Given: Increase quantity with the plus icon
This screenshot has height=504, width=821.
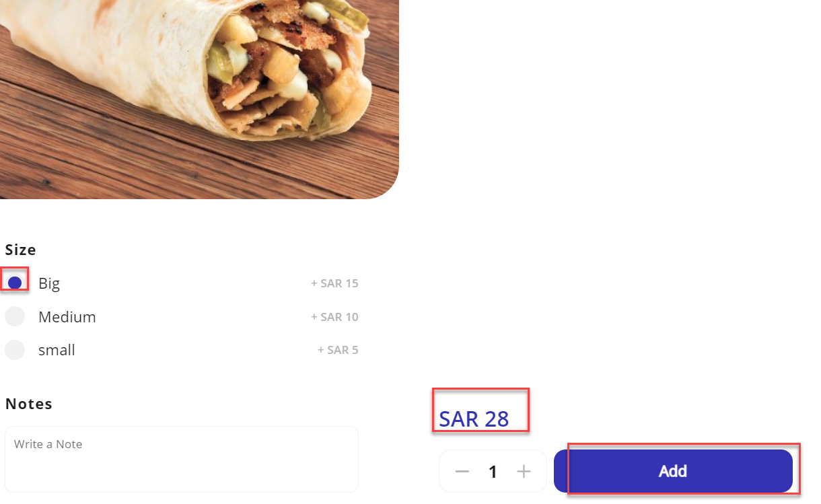Looking at the screenshot, I should coord(524,472).
